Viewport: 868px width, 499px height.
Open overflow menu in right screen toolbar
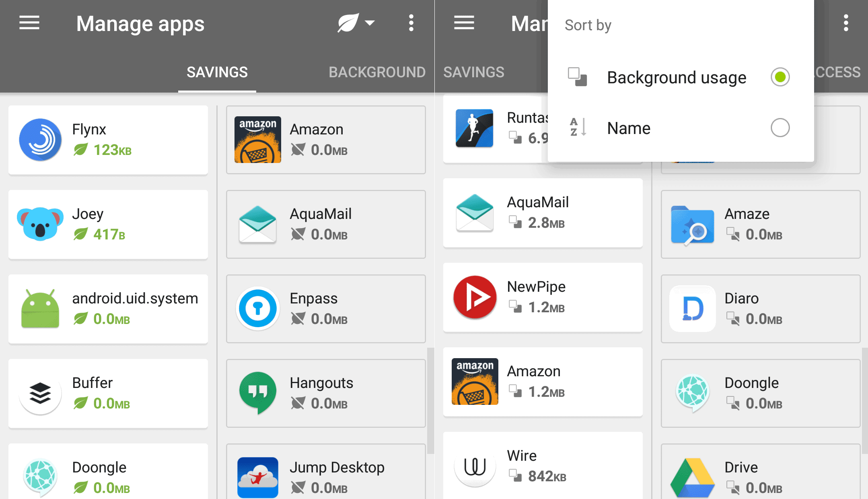click(846, 23)
